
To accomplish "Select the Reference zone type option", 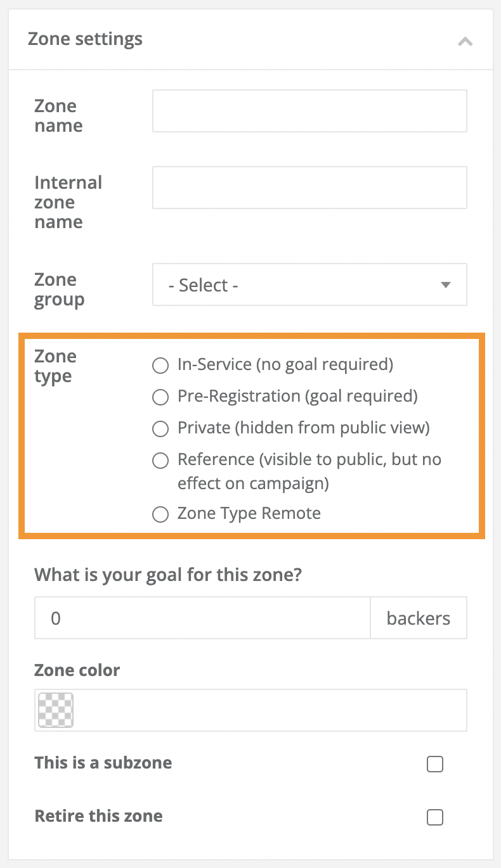I will (160, 461).
